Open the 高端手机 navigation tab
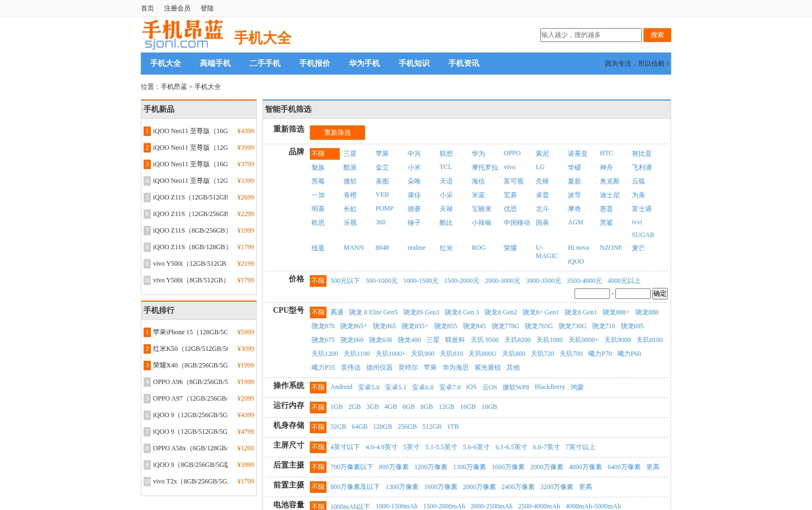 215,64
